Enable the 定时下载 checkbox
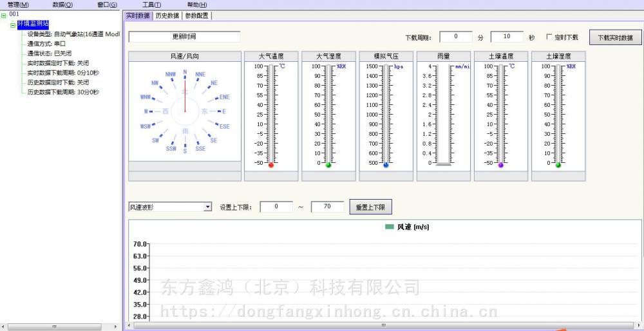Screen dimensions: 644x331 tap(549, 37)
